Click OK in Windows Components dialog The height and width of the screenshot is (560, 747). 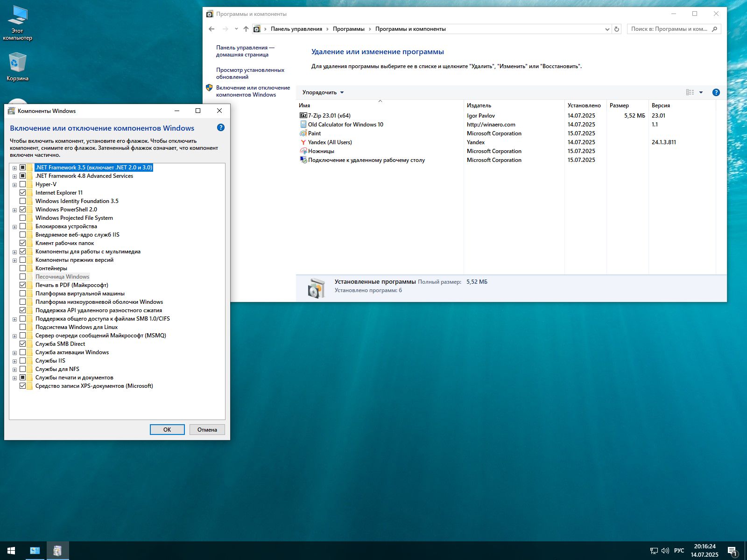click(x=167, y=429)
